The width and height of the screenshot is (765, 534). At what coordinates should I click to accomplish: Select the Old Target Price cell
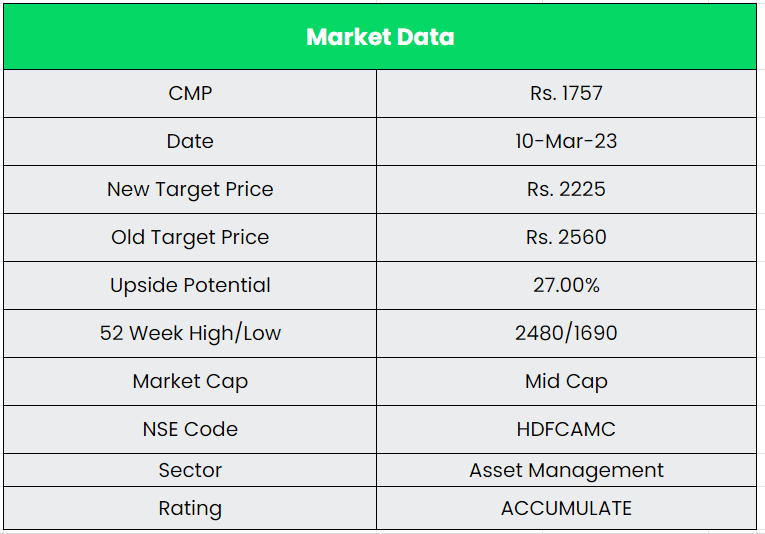[190, 237]
